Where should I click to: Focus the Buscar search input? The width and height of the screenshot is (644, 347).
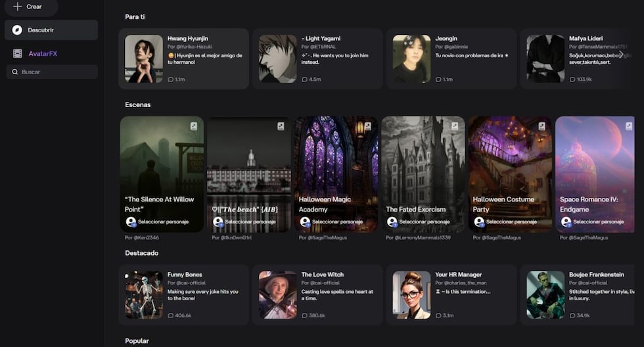pyautogui.click(x=56, y=72)
